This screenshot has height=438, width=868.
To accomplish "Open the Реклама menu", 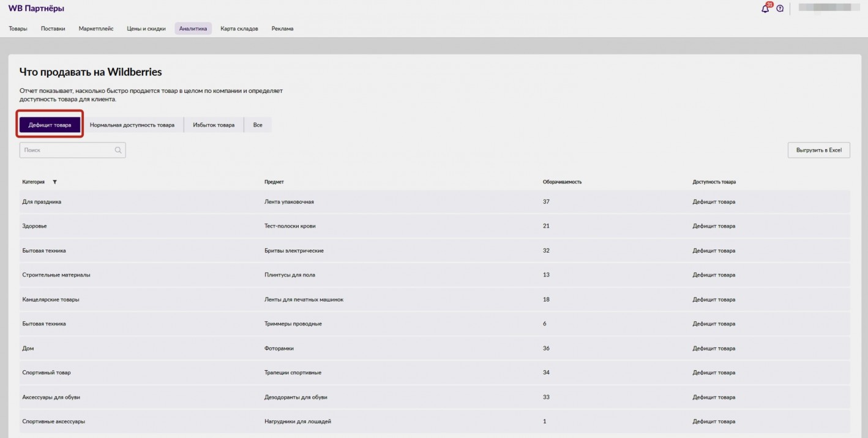I will 282,29.
